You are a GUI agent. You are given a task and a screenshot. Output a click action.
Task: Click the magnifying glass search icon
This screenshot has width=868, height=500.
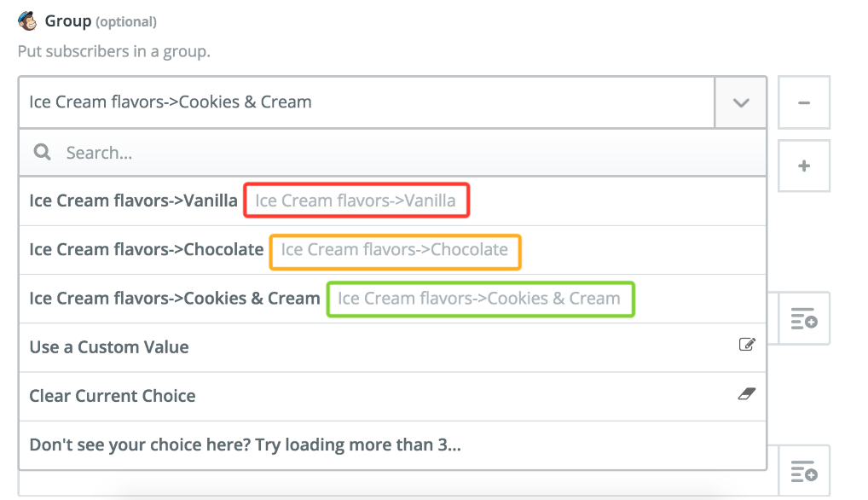[x=42, y=152]
